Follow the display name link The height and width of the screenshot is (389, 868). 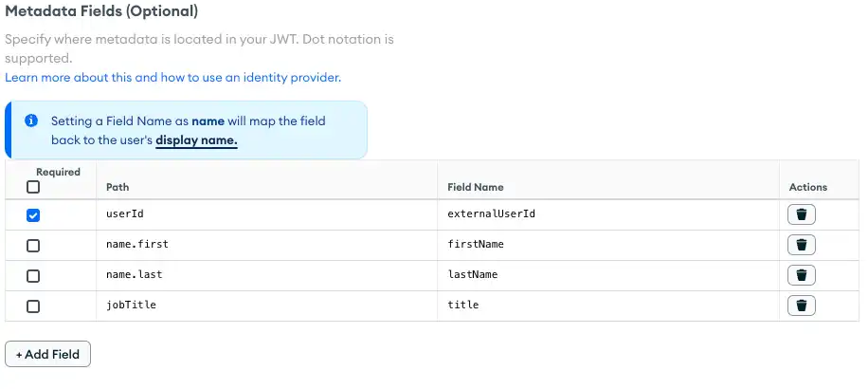coord(196,139)
